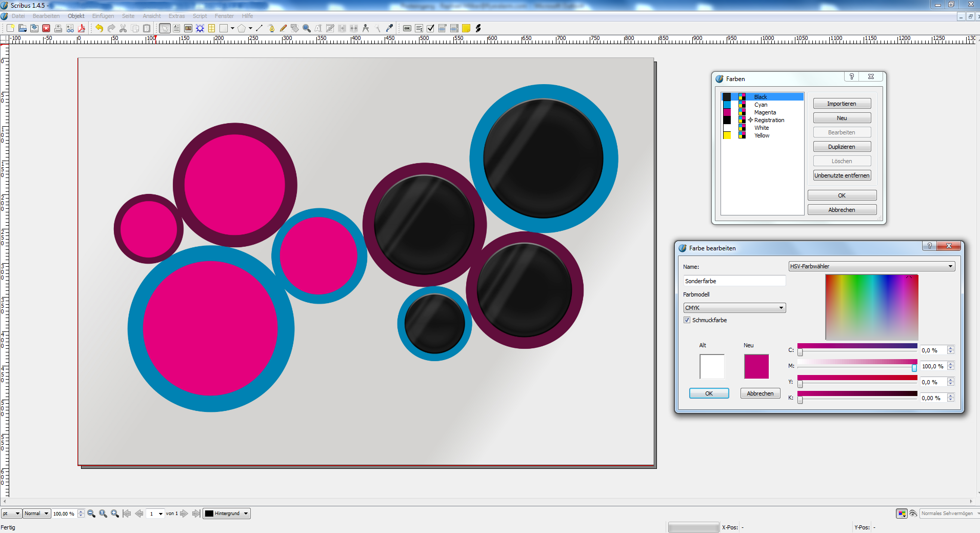Open the Hintergrund layer dropdown
The width and height of the screenshot is (980, 533).
tap(226, 513)
